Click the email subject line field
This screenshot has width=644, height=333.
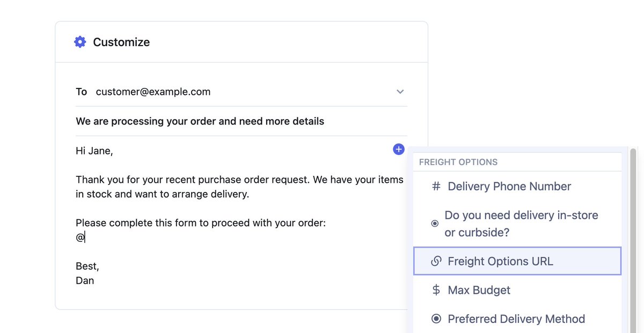200,121
